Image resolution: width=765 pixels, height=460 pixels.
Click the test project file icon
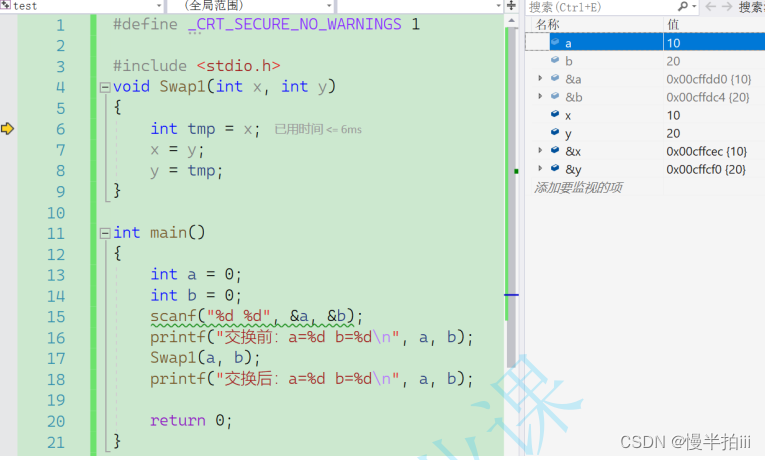point(5,5)
